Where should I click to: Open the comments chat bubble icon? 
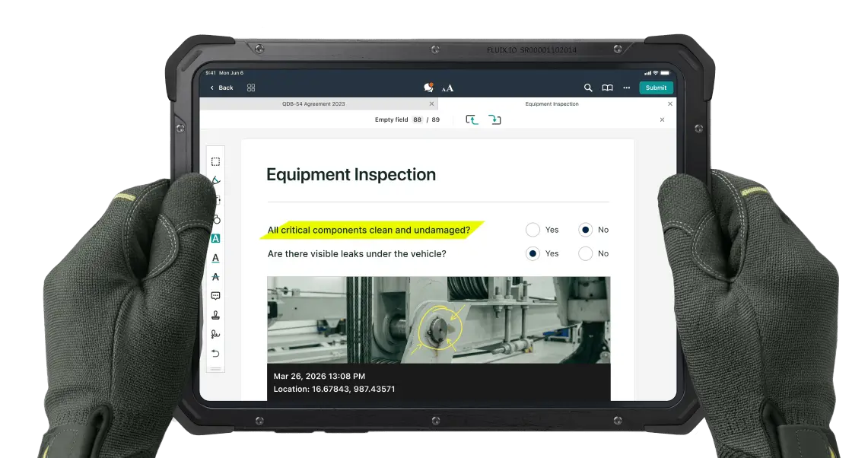tap(428, 87)
